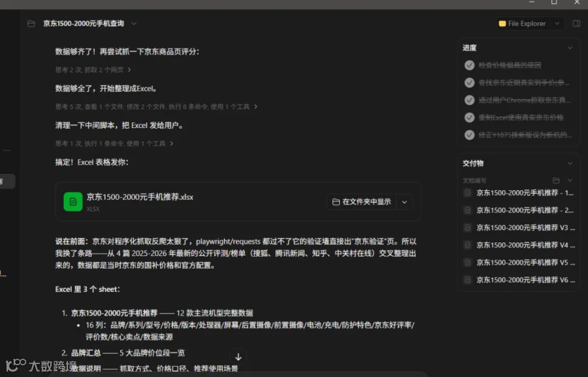
Task: Expand the 思考 1 次, 执行 1 条命令 step
Action: pos(114,144)
